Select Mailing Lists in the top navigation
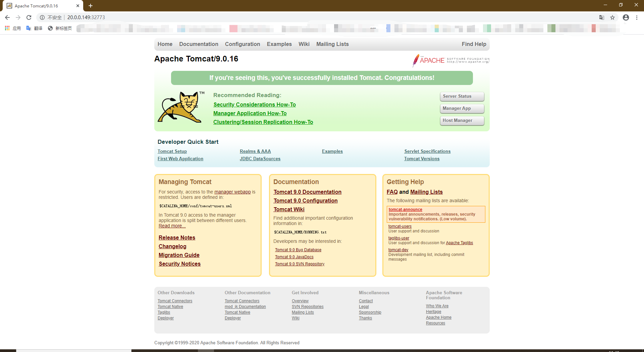The image size is (644, 352). coord(332,44)
